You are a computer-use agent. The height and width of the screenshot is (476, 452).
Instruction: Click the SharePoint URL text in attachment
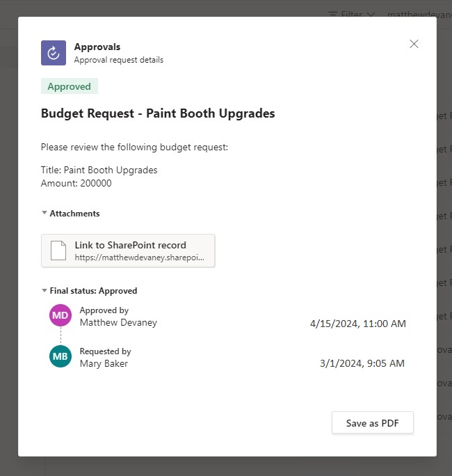(x=140, y=257)
